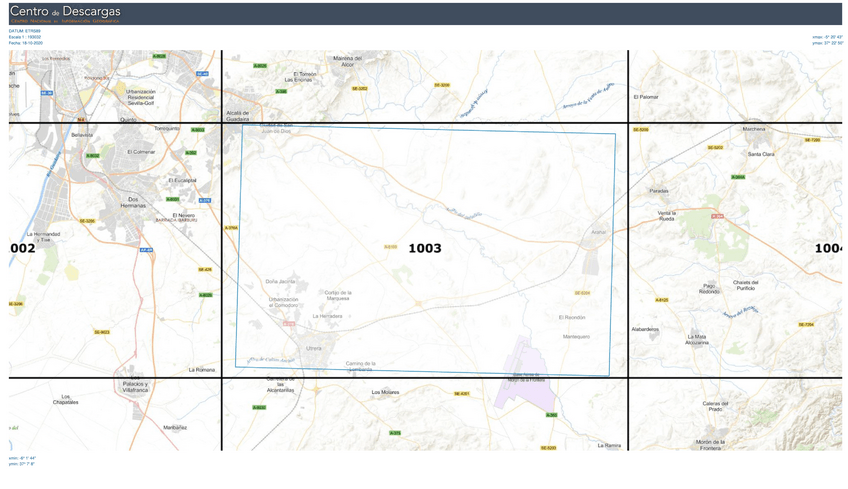Click the AP-4 motorway shield

point(146,250)
